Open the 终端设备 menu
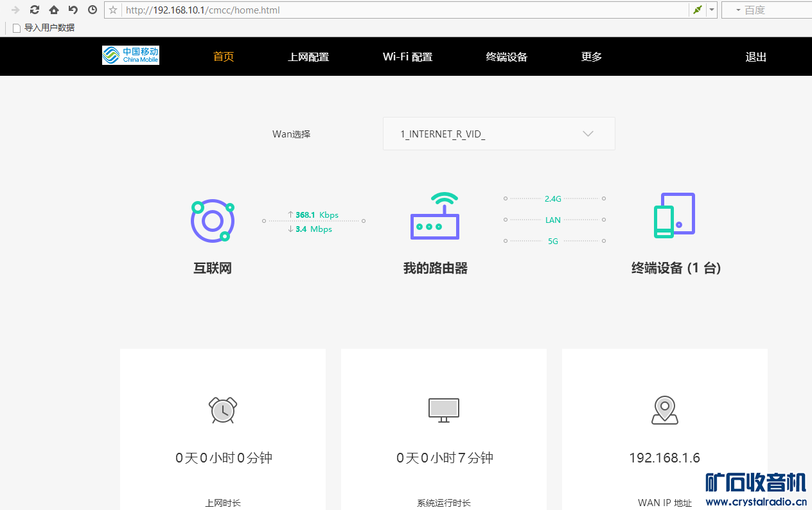 pos(507,57)
